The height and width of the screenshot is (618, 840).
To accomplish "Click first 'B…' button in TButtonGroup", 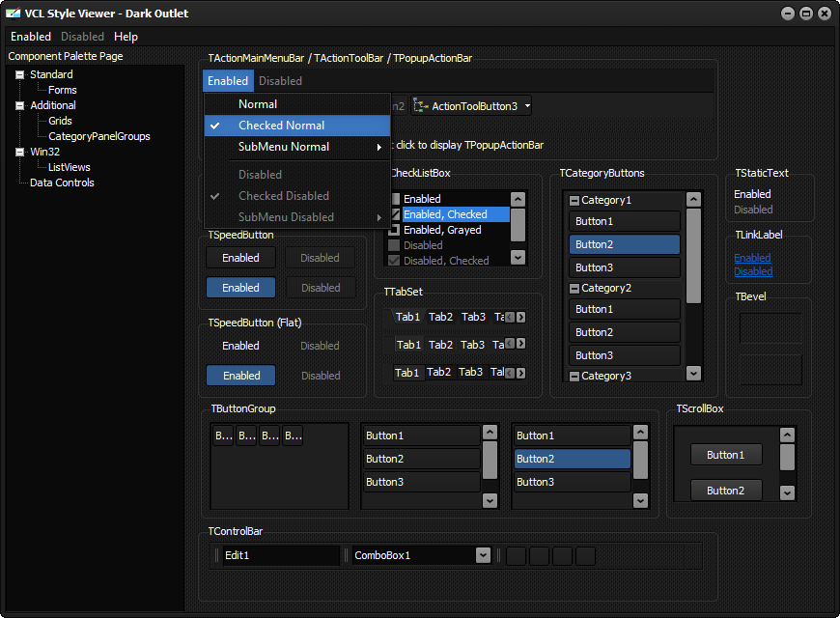I will coord(223,435).
